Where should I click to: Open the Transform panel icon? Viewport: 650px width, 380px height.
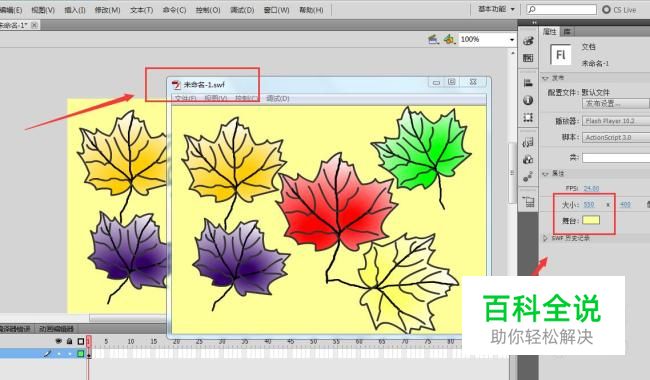(x=528, y=117)
